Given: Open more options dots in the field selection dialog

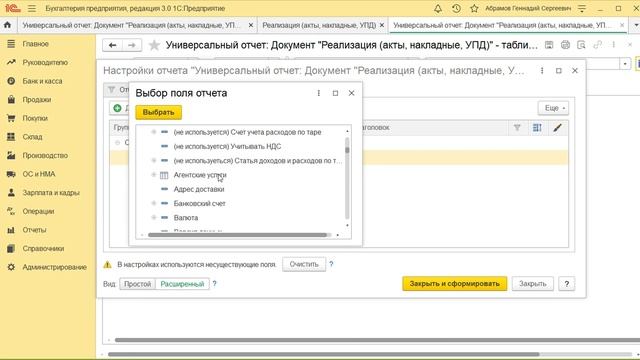Looking at the screenshot, I should pos(319,93).
